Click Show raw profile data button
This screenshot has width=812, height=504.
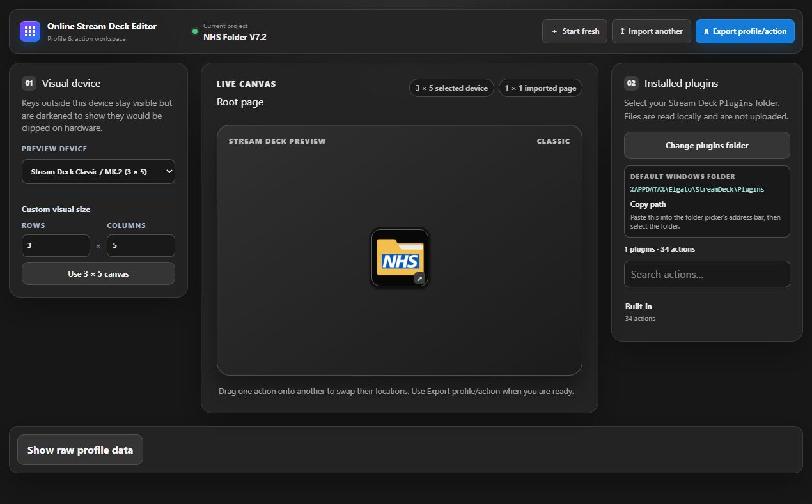(x=80, y=450)
